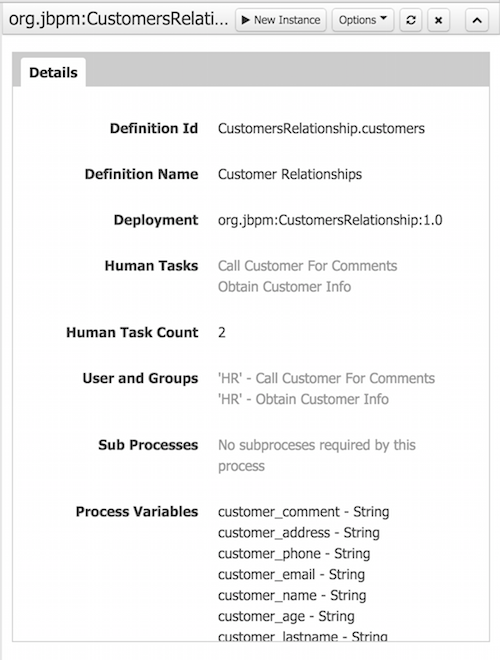Close the process definition details panel
Viewport: 500px width, 660px height.
438,20
